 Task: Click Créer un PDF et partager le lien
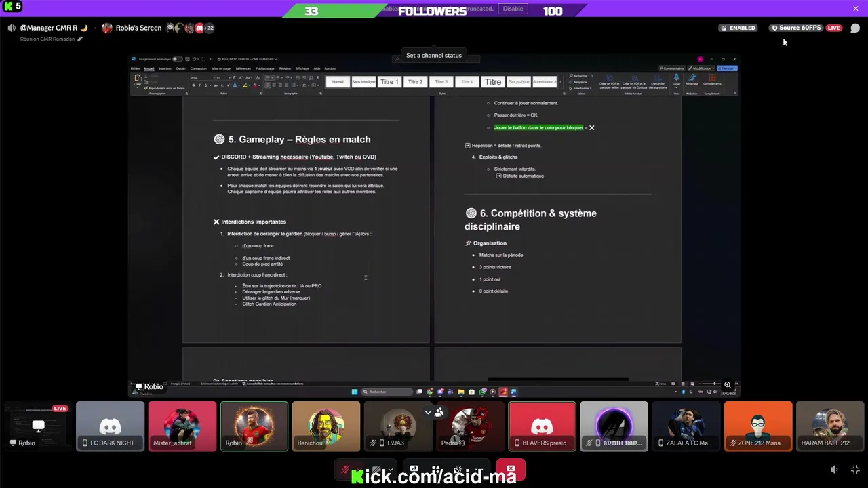[609, 81]
